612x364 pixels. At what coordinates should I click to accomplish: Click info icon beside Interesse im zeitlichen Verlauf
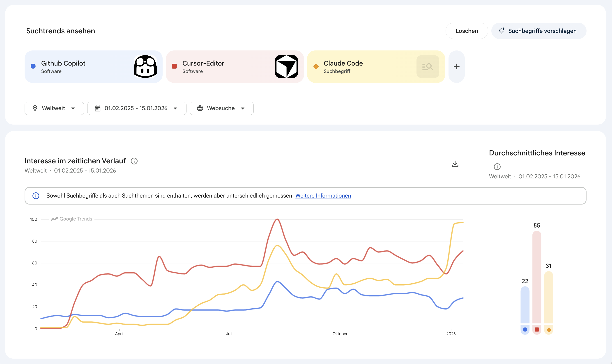[x=134, y=161]
